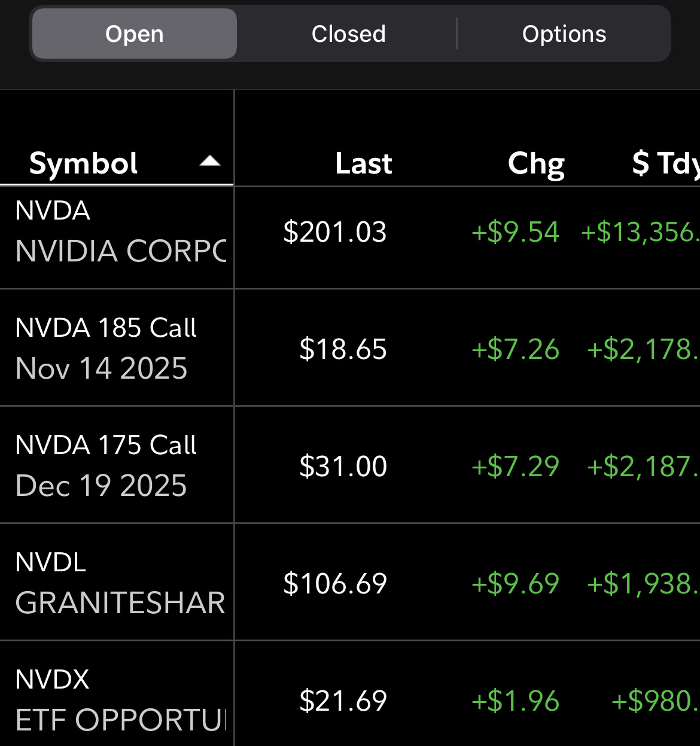Tap NVDX change value +$1.96
The width and height of the screenshot is (700, 746).
(x=515, y=701)
